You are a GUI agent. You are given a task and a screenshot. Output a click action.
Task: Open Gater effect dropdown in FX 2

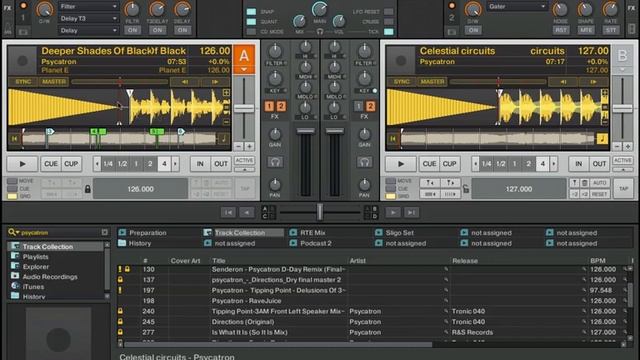pos(516,6)
